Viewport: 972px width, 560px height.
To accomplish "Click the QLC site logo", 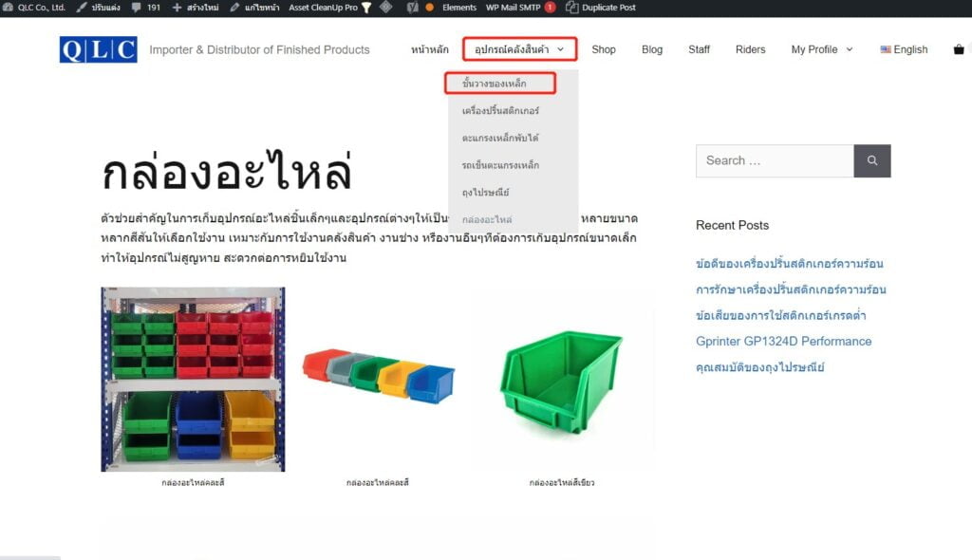I will point(98,49).
